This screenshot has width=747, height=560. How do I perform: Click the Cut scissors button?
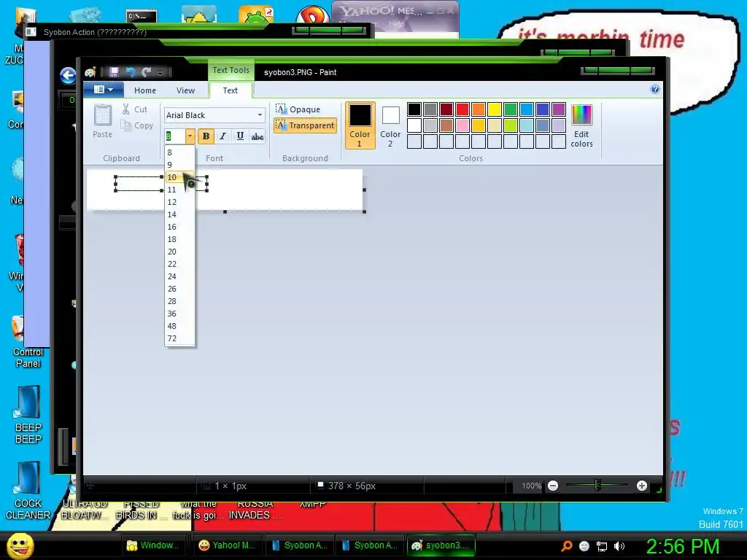[x=135, y=109]
